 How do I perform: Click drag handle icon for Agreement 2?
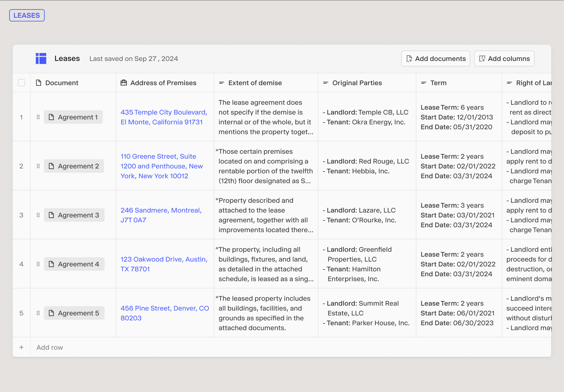(x=38, y=166)
